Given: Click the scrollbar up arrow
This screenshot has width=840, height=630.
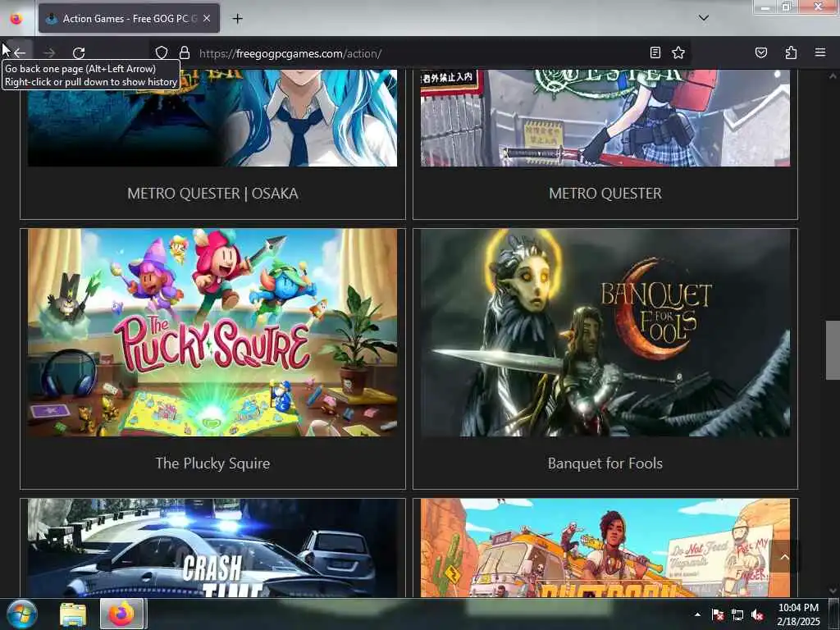Looking at the screenshot, I should pos(833,76).
